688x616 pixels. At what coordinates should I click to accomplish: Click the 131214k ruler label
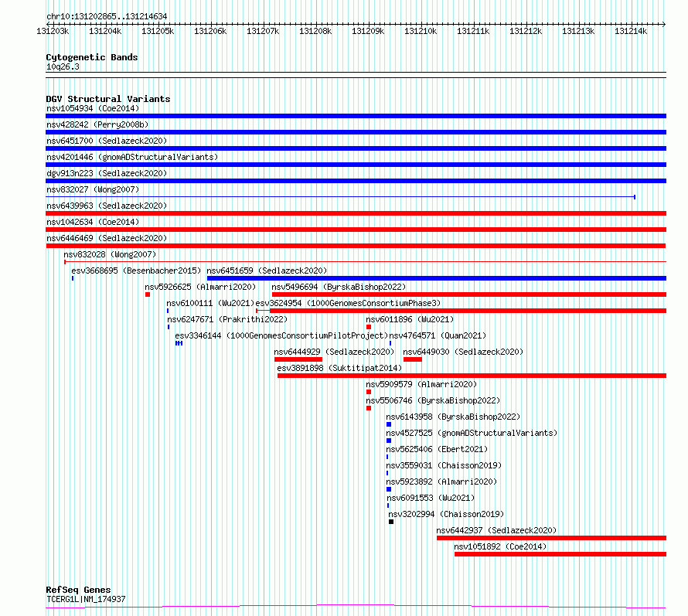(x=631, y=31)
